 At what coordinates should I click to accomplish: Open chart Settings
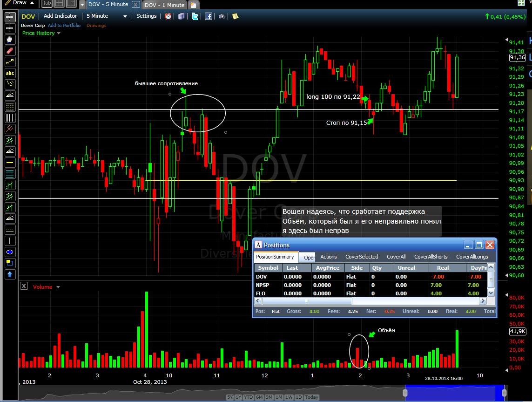point(146,16)
